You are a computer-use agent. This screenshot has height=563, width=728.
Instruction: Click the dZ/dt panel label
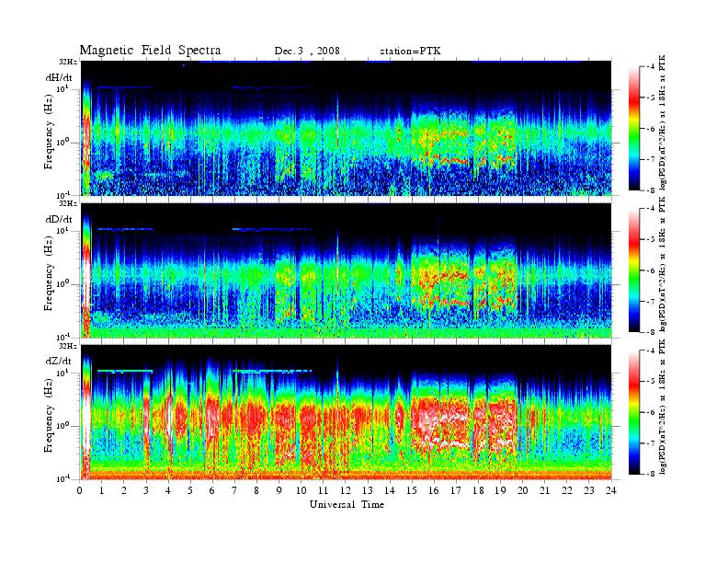[59, 361]
